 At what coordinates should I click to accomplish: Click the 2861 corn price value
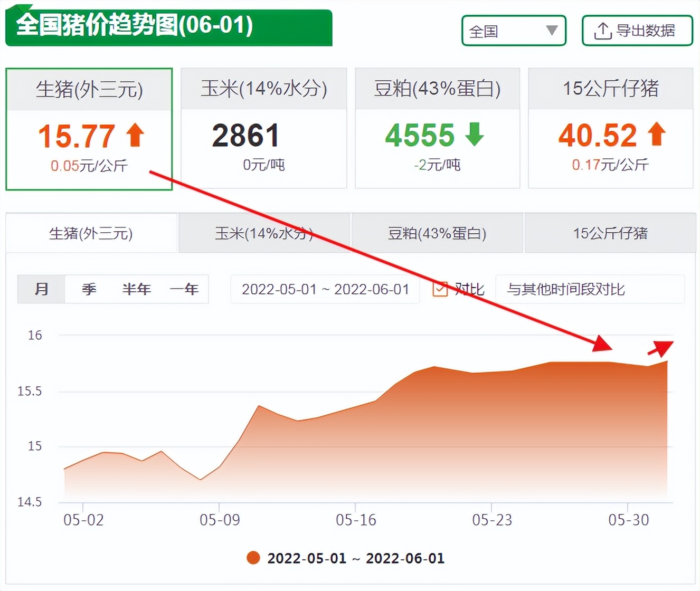click(246, 136)
